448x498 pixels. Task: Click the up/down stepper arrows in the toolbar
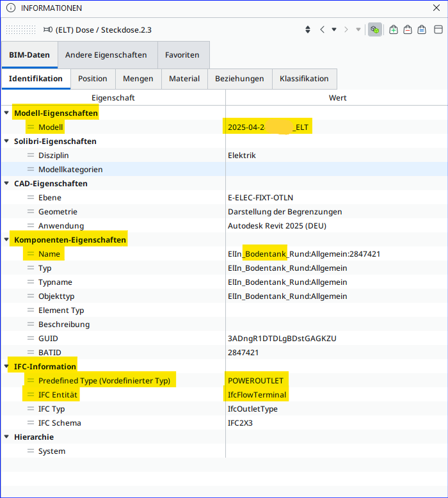308,30
